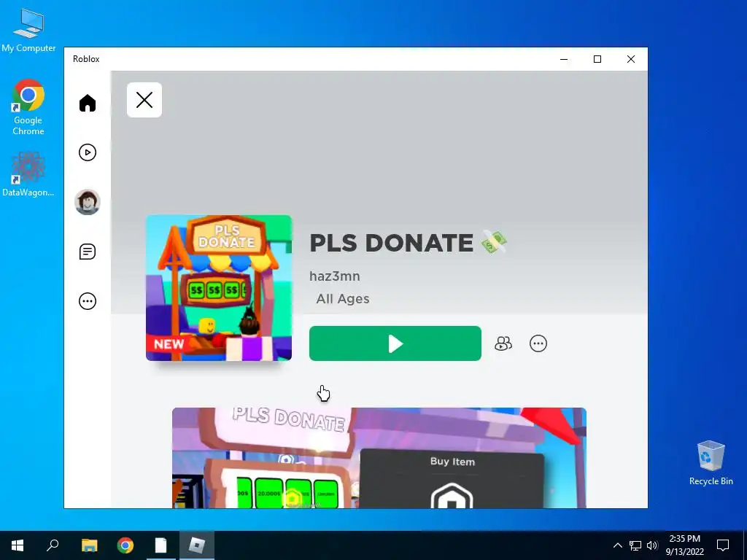Open the avatar profile sidebar icon
Viewport: 747px width, 560px height.
(x=88, y=202)
